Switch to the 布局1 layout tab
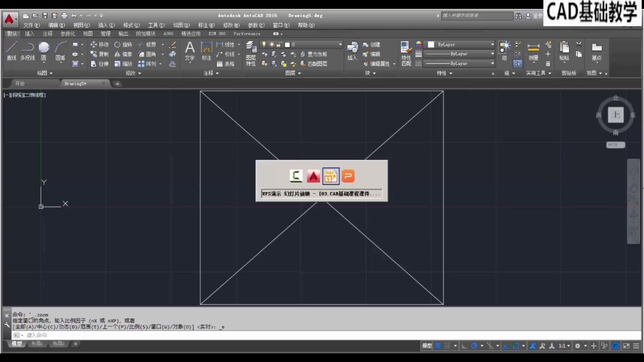 point(37,344)
